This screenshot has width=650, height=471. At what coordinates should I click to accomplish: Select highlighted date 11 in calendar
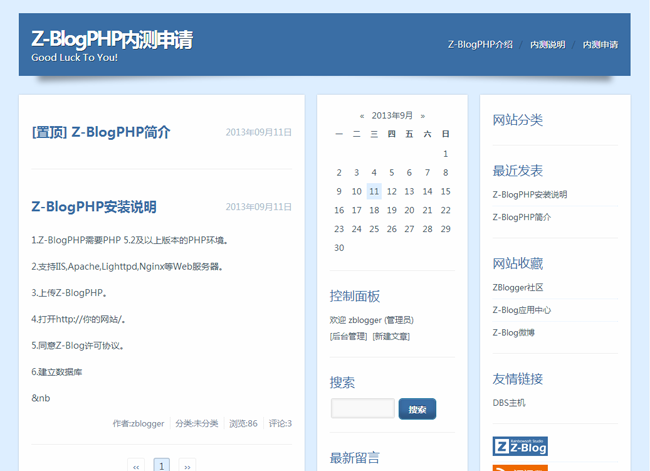click(374, 192)
